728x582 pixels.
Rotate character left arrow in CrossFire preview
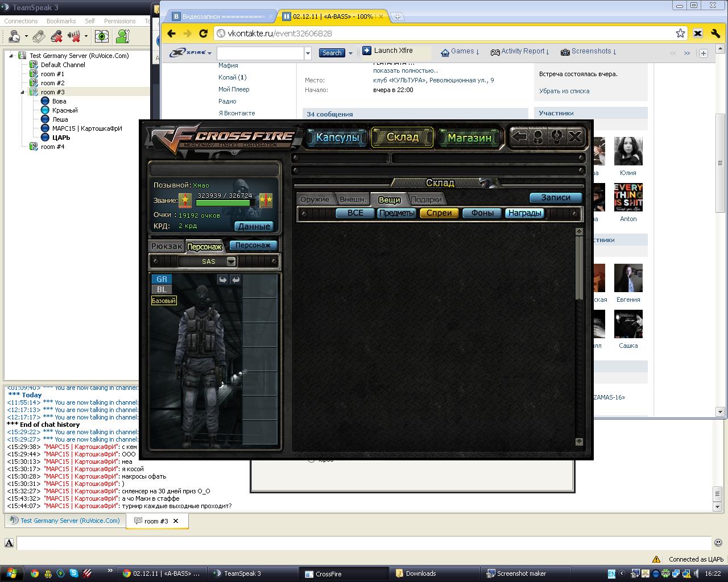tap(223, 280)
